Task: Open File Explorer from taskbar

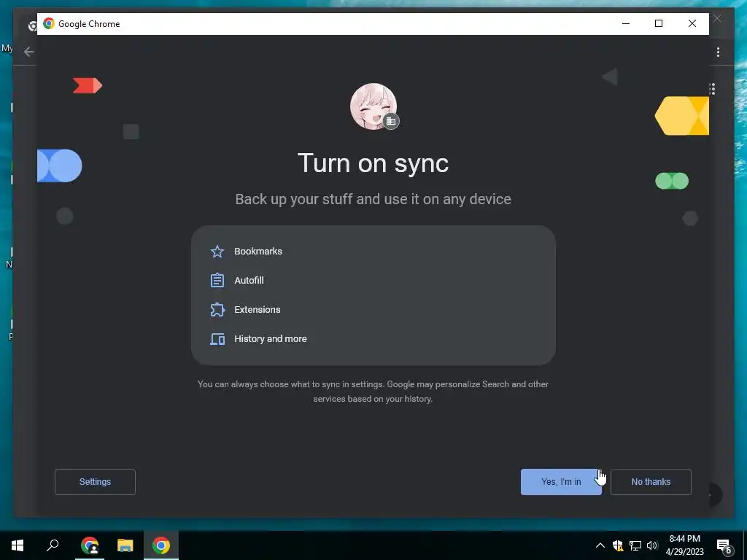Action: coord(125,545)
